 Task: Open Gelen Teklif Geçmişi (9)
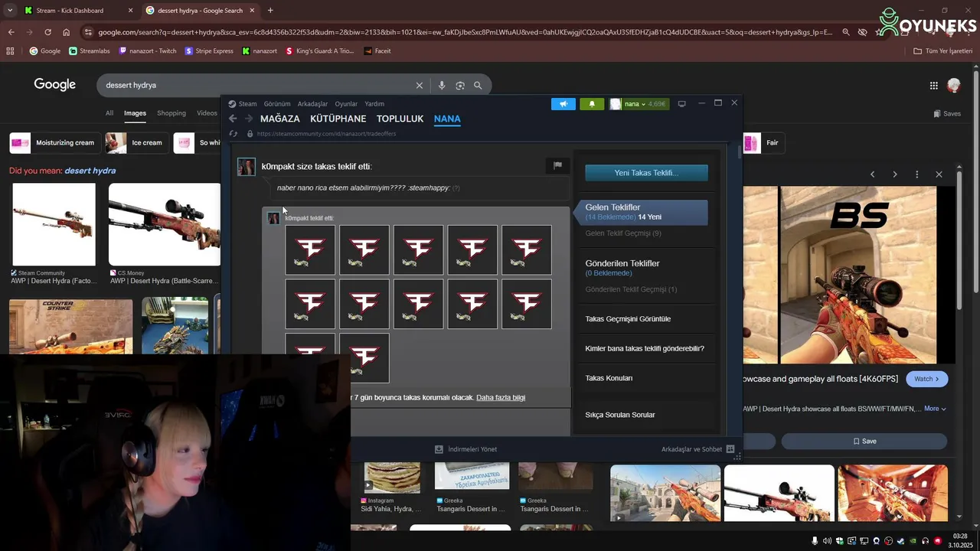click(623, 233)
